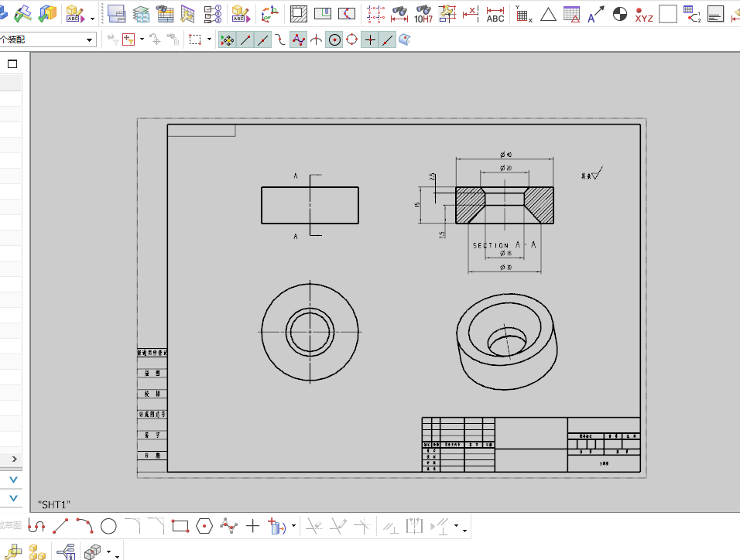Toggle the quadrant point snap
Image resolution: width=740 pixels, height=560 pixels.
352,40
